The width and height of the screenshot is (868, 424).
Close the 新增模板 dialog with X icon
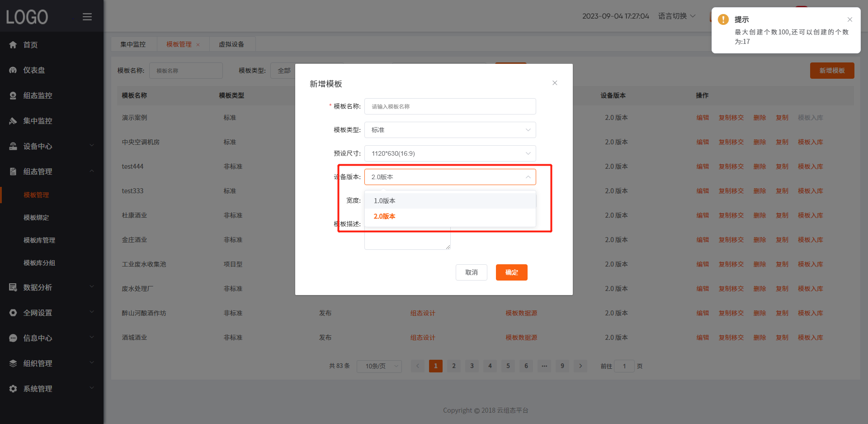pyautogui.click(x=555, y=83)
